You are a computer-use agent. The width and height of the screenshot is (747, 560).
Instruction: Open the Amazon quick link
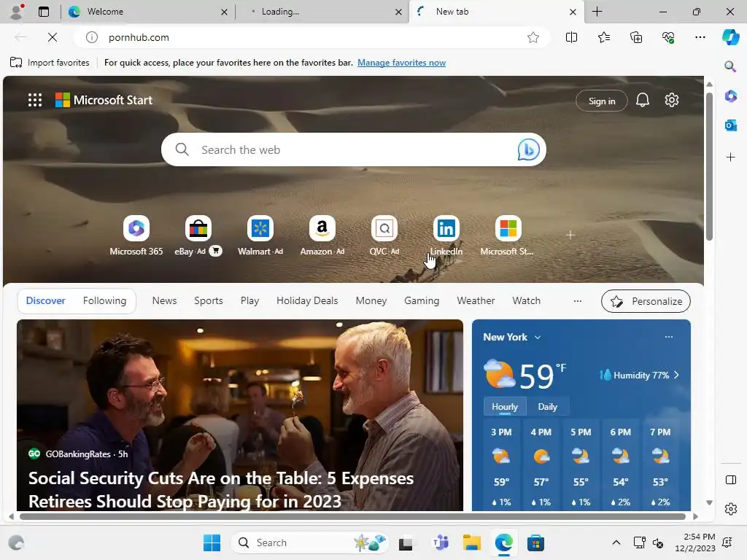(x=322, y=236)
